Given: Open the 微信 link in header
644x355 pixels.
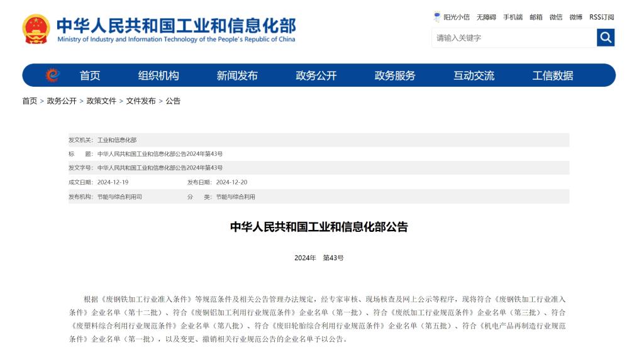Looking at the screenshot, I should (555, 17).
